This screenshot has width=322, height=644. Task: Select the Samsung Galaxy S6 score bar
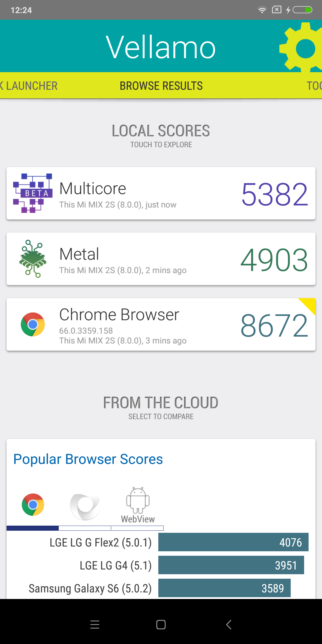tap(224, 588)
